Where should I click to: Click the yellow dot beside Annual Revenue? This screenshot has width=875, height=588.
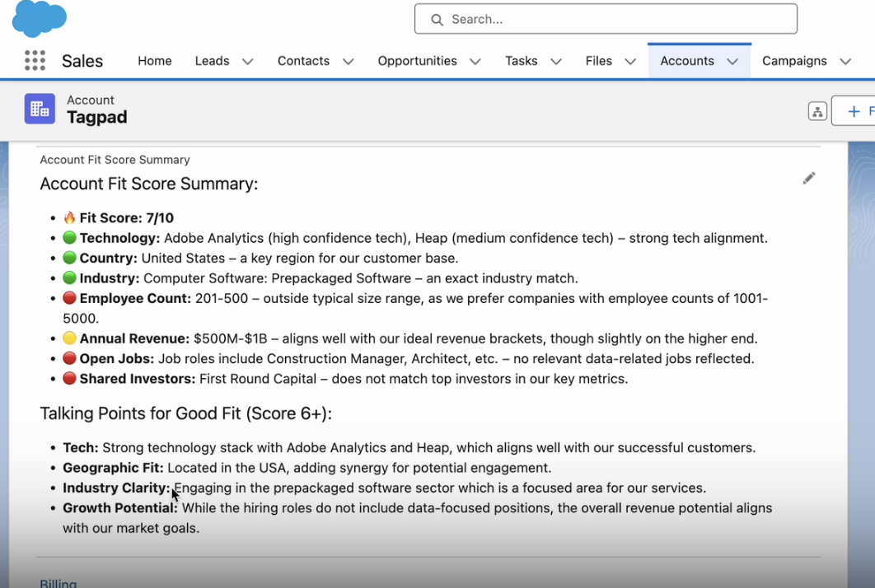(x=69, y=338)
